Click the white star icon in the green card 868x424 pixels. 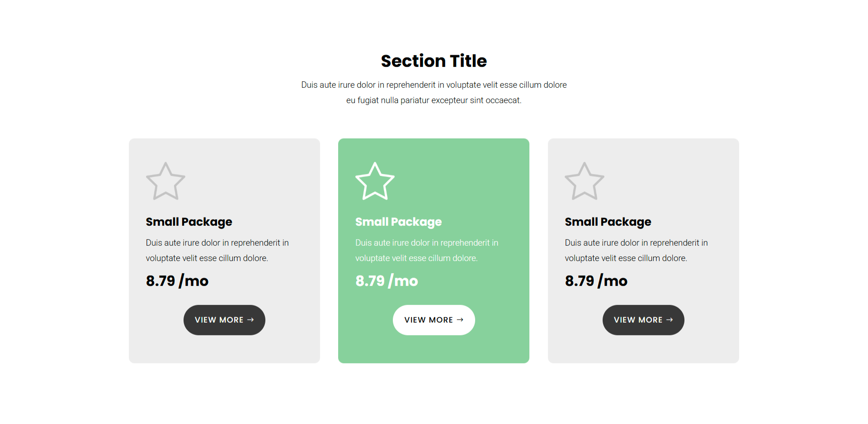tap(375, 181)
